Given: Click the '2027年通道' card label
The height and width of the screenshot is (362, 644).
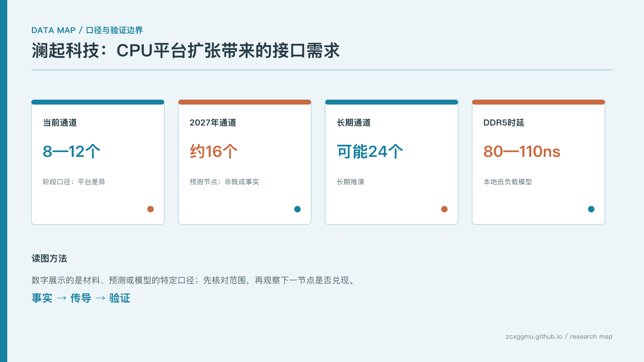Looking at the screenshot, I should click(213, 123).
